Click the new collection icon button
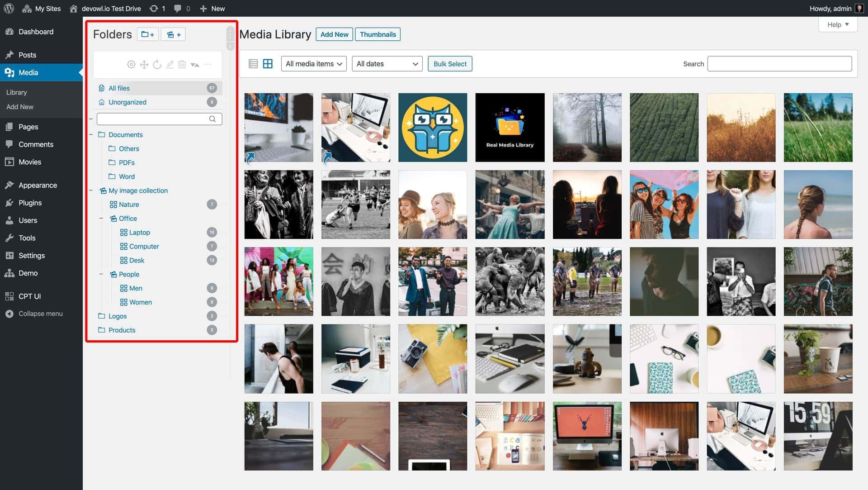This screenshot has height=490, width=868. (173, 34)
